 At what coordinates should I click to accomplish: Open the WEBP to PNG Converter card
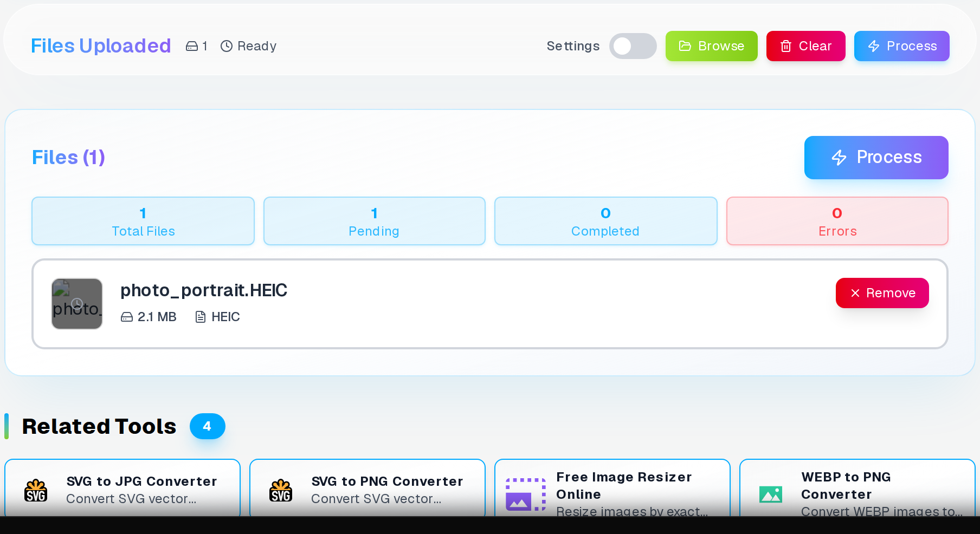coord(857,489)
